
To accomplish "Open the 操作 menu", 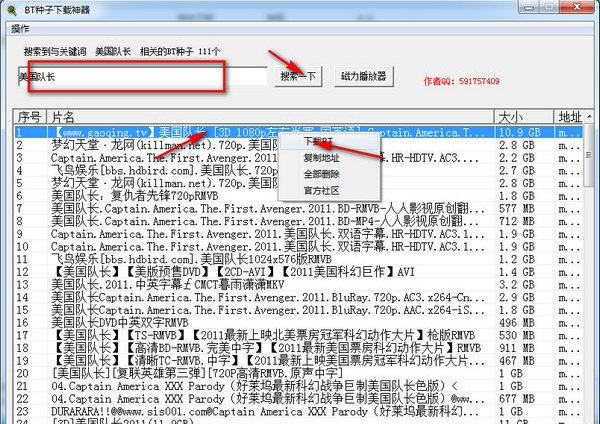I will coord(21,28).
